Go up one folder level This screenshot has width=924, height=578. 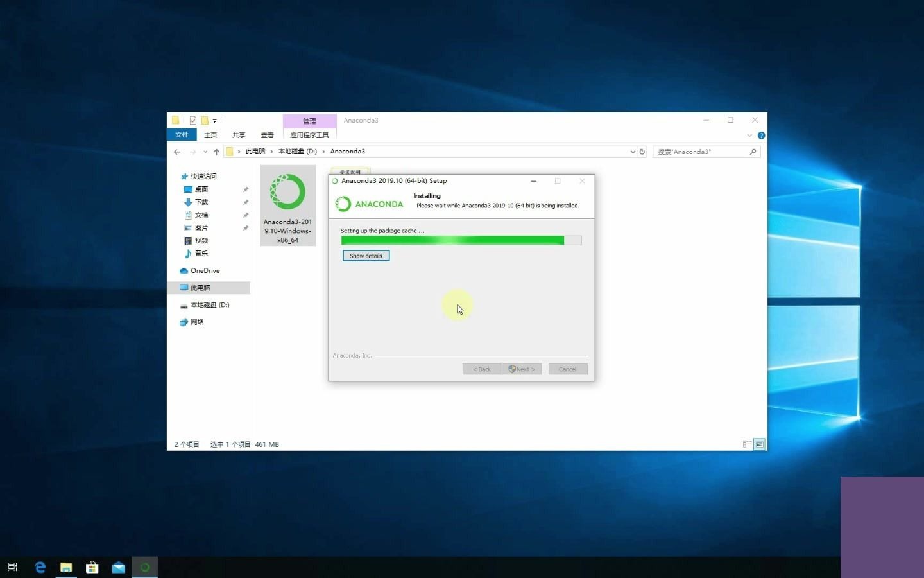(x=216, y=152)
